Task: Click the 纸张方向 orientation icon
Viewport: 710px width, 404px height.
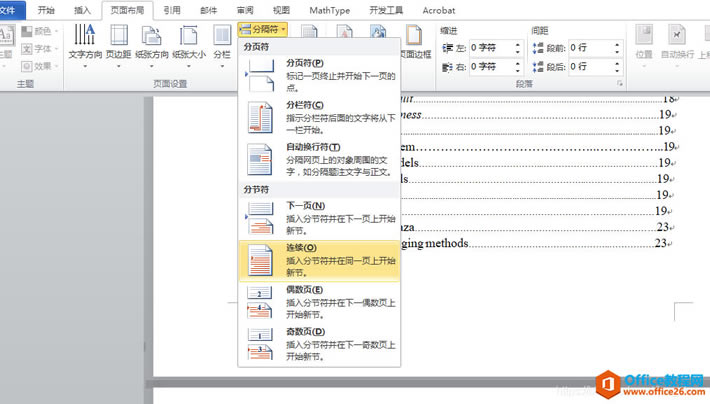Action: (152, 35)
